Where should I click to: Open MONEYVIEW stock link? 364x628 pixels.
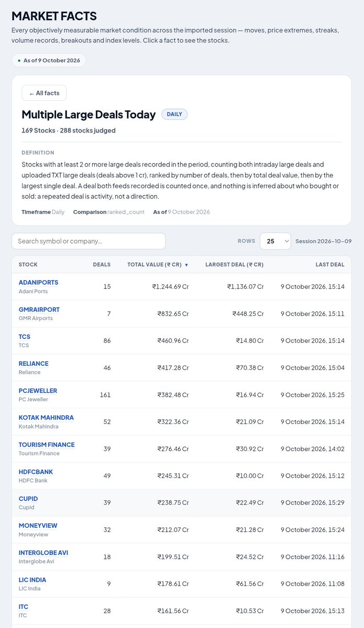38,525
